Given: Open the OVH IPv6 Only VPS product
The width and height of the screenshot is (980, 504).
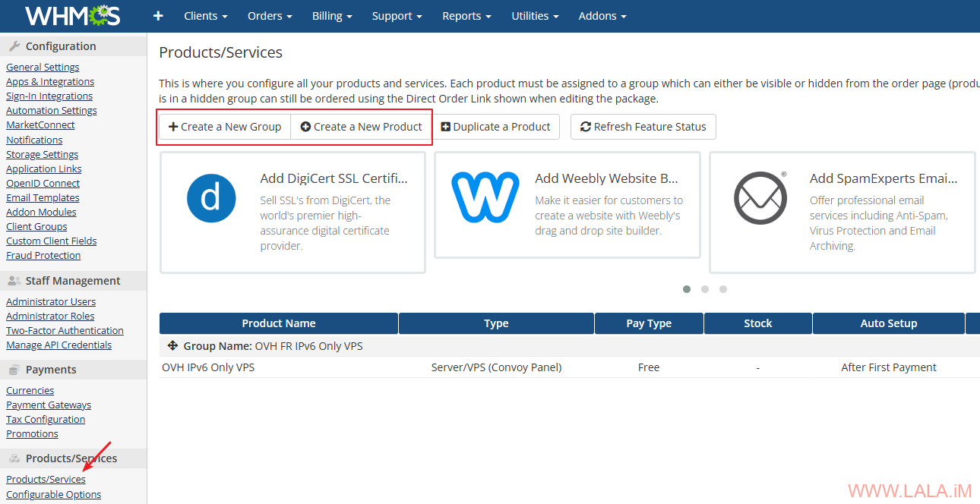Looking at the screenshot, I should pos(208,367).
